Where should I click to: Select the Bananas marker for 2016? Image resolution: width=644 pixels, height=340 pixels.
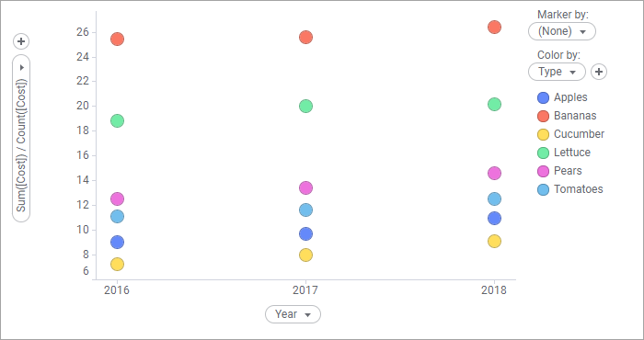click(x=118, y=40)
